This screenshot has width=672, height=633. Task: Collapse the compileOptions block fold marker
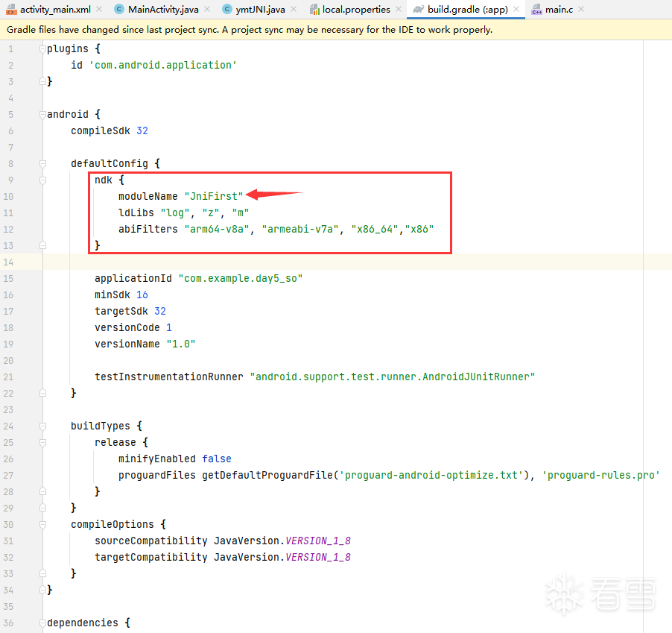42,524
